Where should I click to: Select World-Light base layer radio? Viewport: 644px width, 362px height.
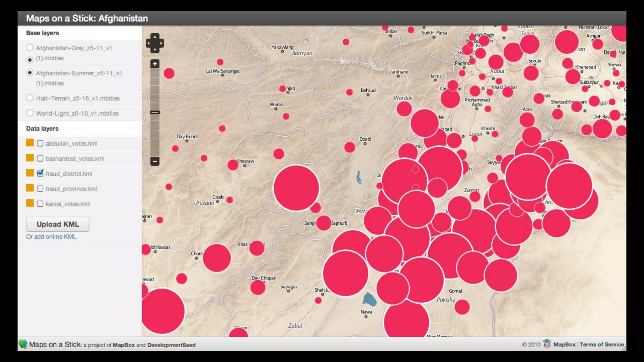tap(30, 113)
